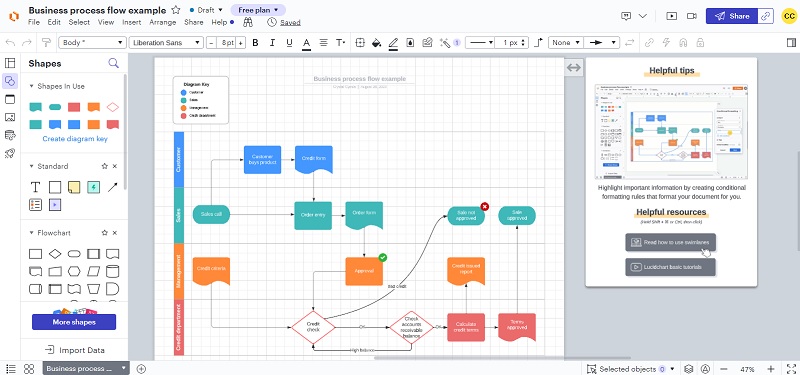
Task: Start presentation mode play icon
Action: [x=672, y=16]
